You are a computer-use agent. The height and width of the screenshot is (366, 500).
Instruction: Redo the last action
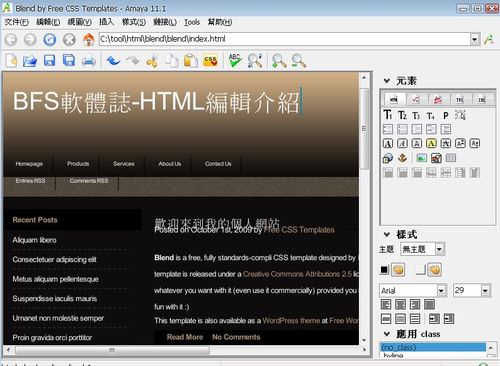tap(133, 61)
